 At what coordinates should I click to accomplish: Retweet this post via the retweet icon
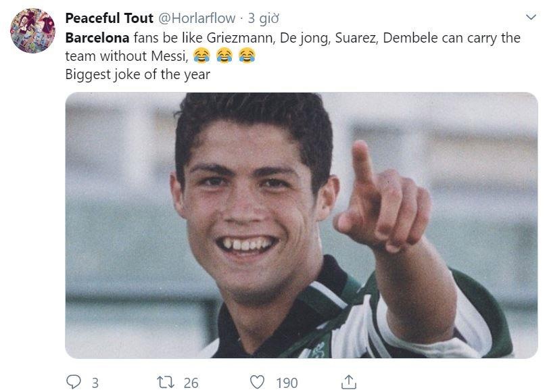pos(166,383)
